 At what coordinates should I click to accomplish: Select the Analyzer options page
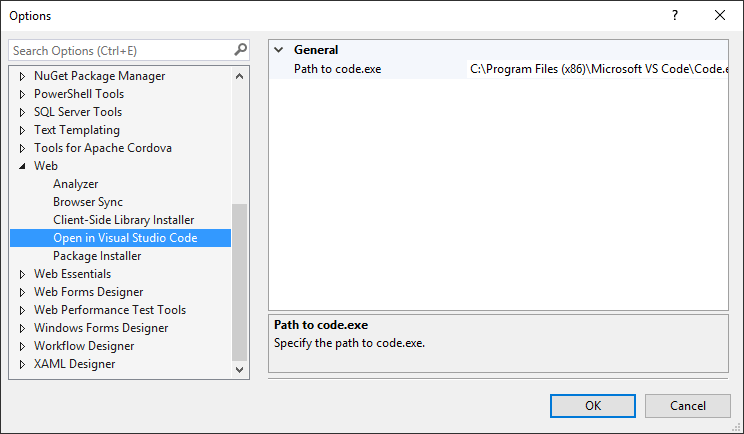(x=75, y=184)
